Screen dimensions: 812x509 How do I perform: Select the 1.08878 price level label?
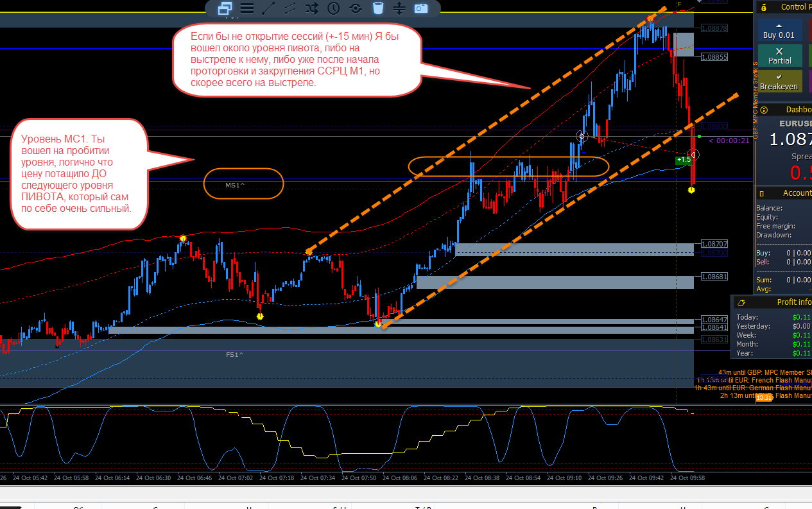point(714,28)
